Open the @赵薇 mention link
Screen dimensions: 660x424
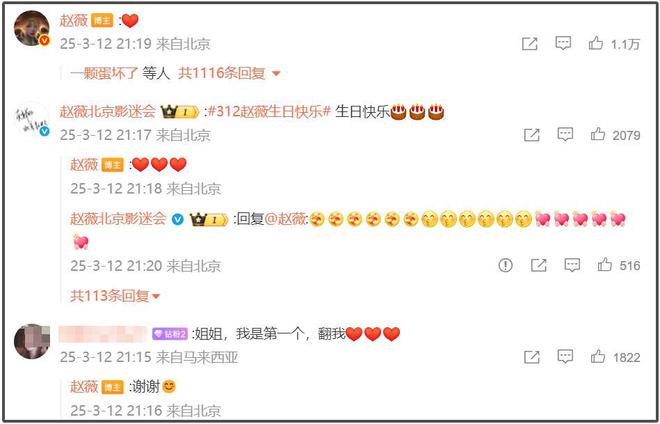pos(286,219)
